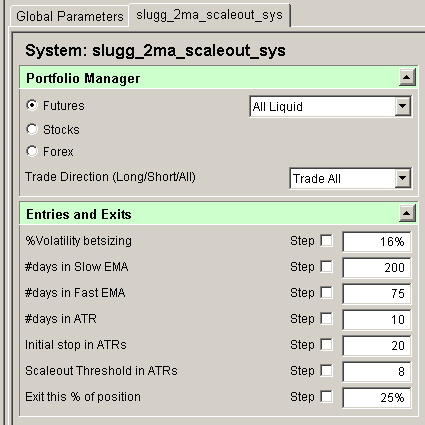The width and height of the screenshot is (425, 425).
Task: Enable Step for #days in ATR
Action: tap(326, 319)
